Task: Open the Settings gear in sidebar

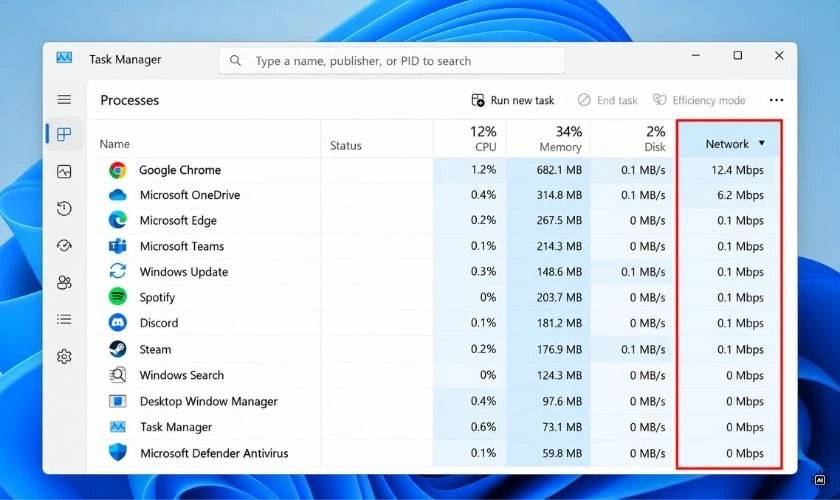Action: (64, 356)
